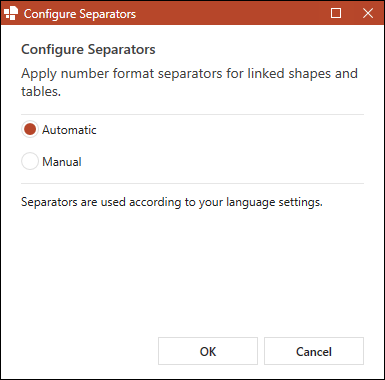Click the 'Configure Separators' heading text
Screen dimensions: 385x380
point(88,49)
